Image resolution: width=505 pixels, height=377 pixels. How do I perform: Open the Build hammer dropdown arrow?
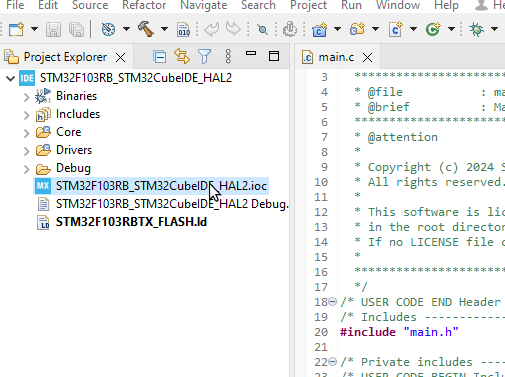(x=164, y=29)
